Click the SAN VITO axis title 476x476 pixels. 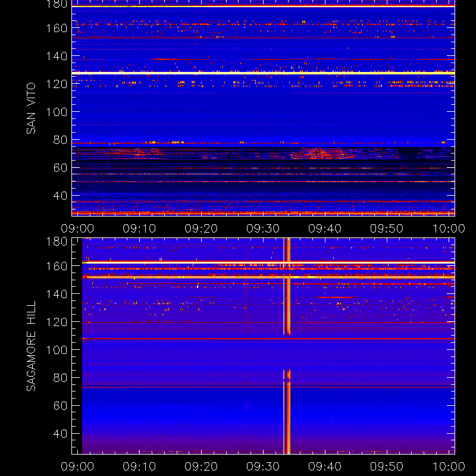pos(31,108)
